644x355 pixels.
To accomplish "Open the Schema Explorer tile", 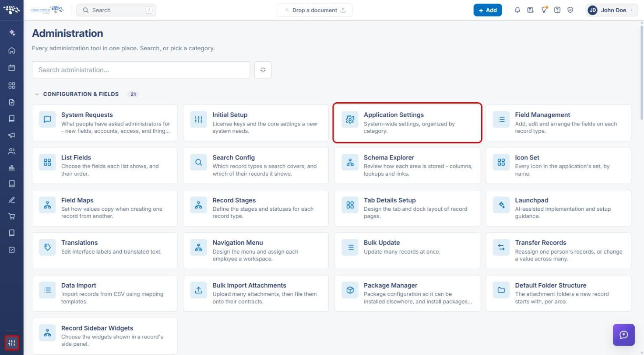I will pos(407,165).
